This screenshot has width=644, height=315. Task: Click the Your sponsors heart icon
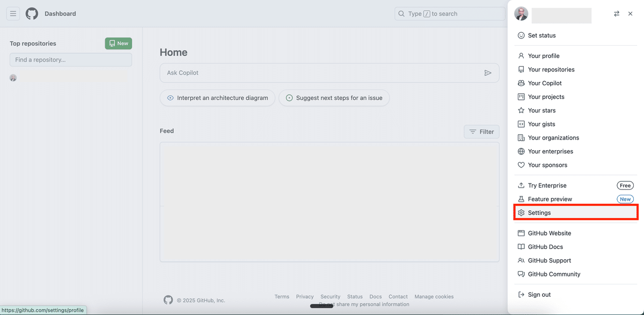521,165
